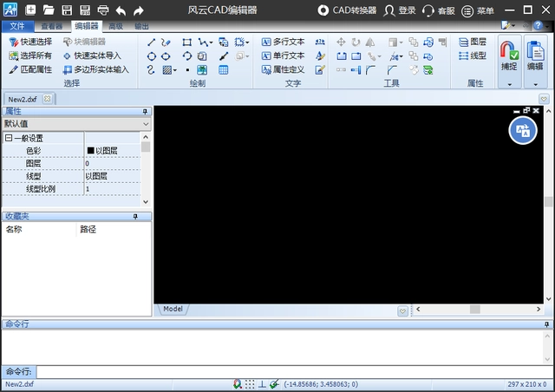555x392 pixels.
Task: Open the 图层 layers button
Action: click(473, 42)
